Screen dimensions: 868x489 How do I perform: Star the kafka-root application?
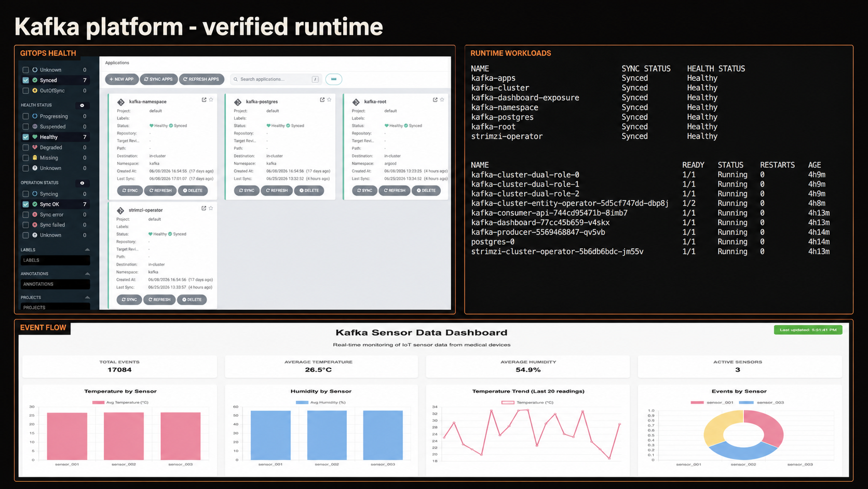tap(442, 100)
